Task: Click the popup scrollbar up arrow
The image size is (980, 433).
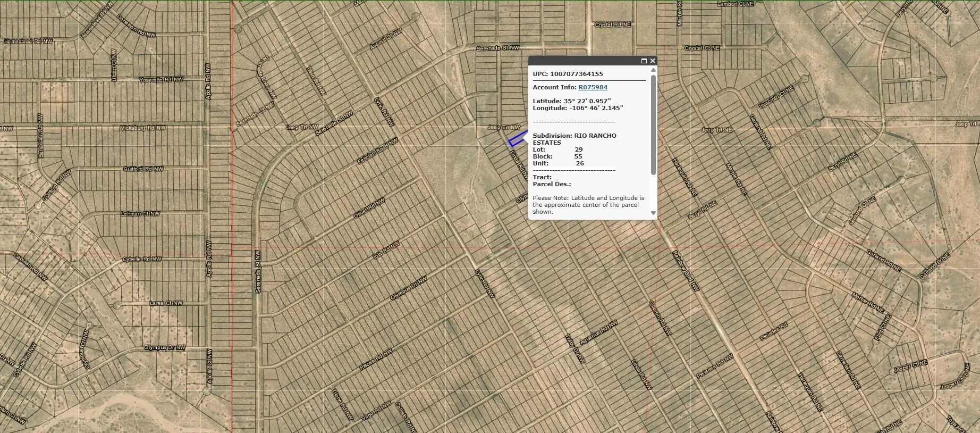Action: point(653,70)
